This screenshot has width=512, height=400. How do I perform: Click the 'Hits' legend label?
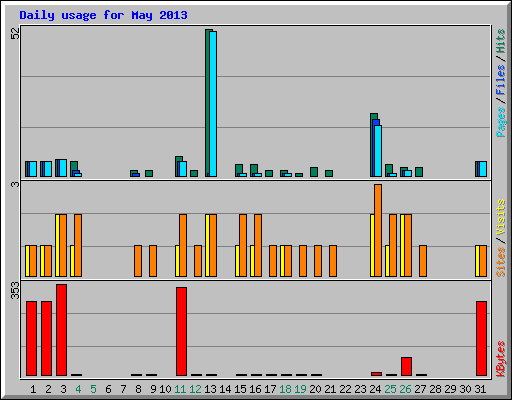[500, 41]
